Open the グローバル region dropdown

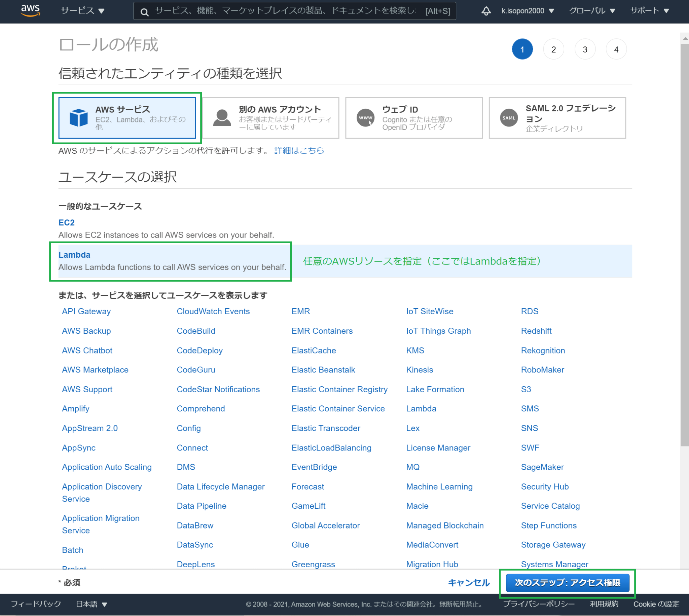(591, 10)
